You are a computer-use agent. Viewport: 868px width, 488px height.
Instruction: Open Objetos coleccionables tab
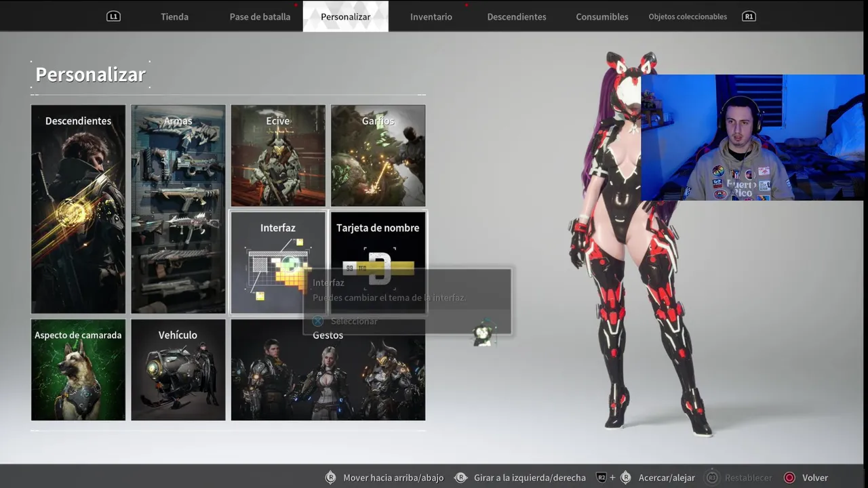coord(688,16)
